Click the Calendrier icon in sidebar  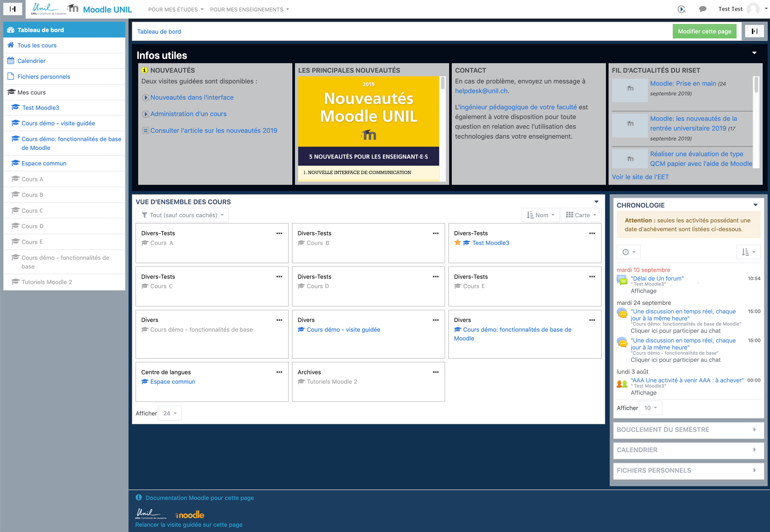(11, 61)
